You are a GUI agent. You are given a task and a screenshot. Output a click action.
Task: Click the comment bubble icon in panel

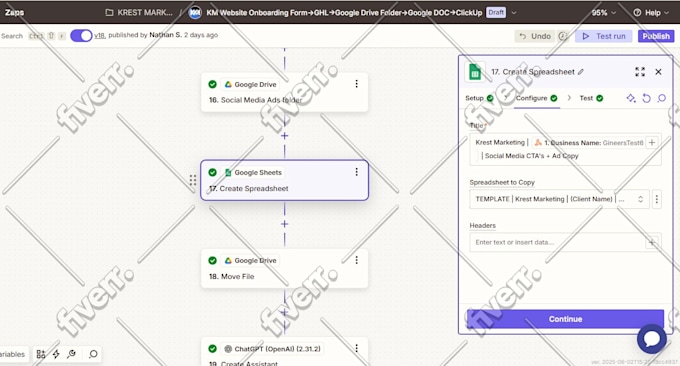(x=661, y=98)
